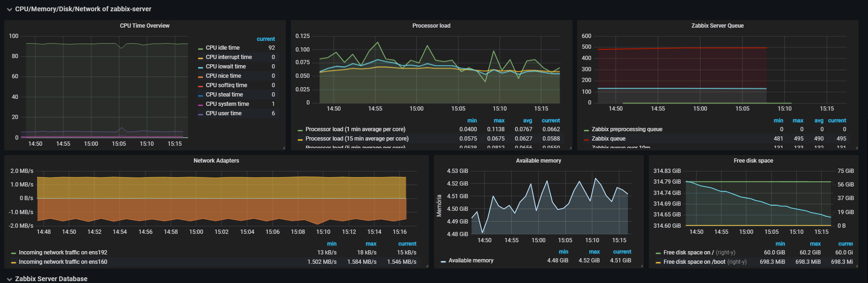Image resolution: width=868 pixels, height=283 pixels.
Task: Sort Zabbix Server Queue legend by max
Action: [798, 120]
